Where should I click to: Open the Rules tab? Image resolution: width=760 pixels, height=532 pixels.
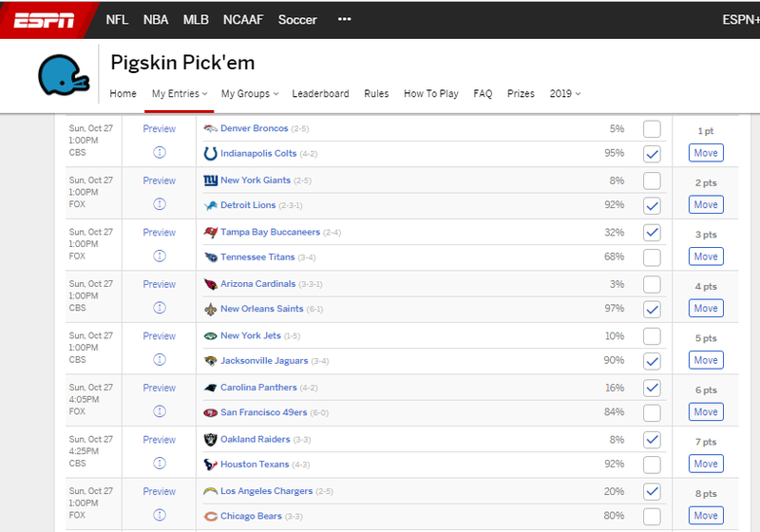[x=376, y=93]
